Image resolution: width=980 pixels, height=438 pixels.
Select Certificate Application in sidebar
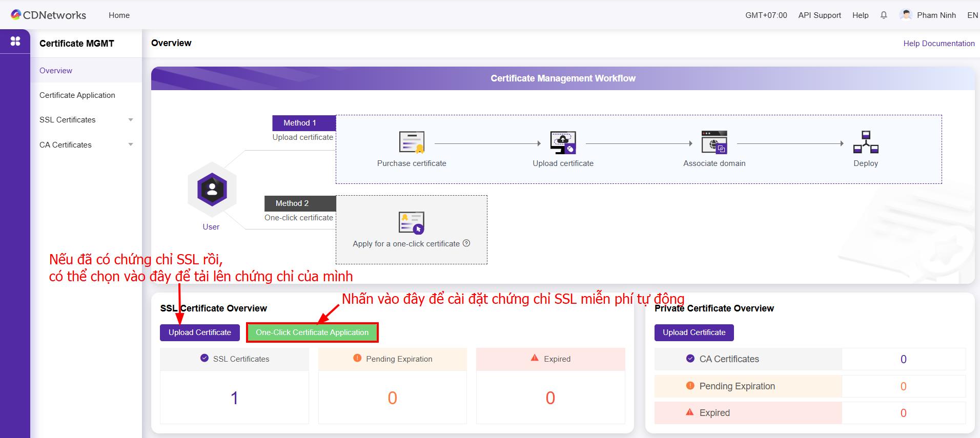(x=77, y=95)
